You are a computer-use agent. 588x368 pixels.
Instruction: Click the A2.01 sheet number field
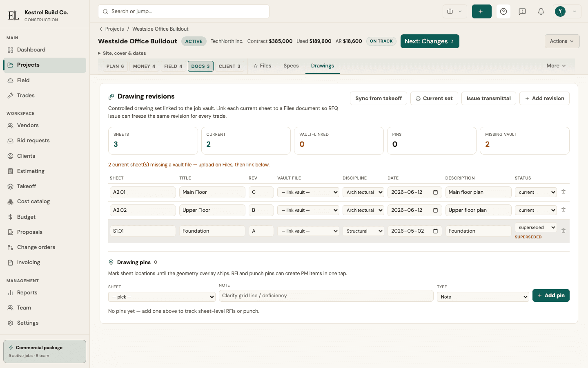(x=143, y=192)
